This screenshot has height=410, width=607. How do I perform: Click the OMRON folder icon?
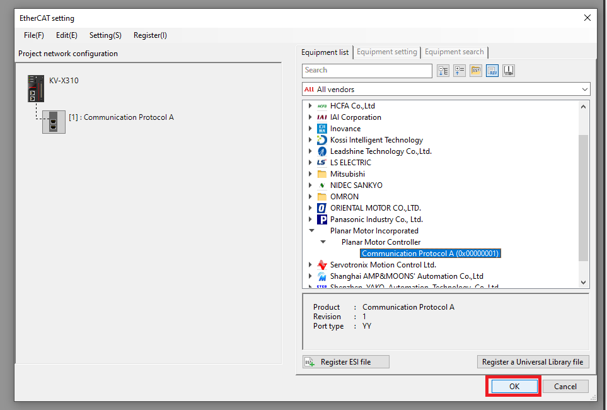pos(322,197)
